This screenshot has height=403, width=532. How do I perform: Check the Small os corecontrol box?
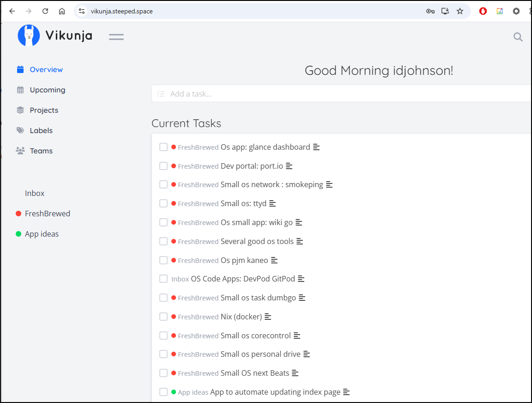click(163, 336)
